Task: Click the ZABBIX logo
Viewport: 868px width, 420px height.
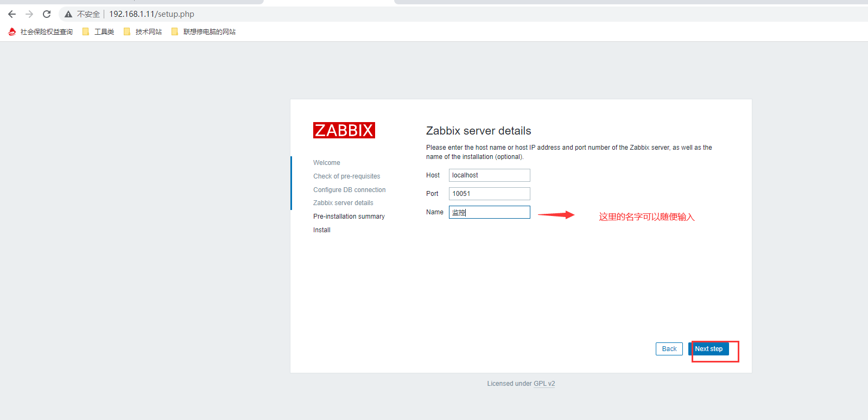Action: coord(344,130)
